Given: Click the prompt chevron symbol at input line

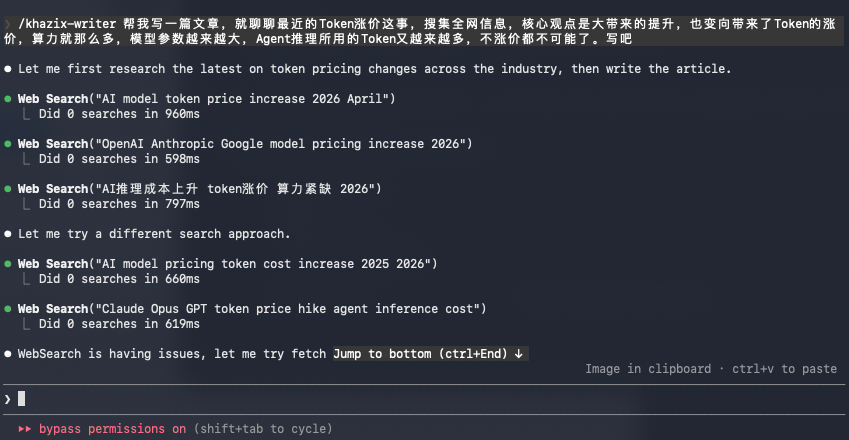Looking at the screenshot, I should point(8,399).
